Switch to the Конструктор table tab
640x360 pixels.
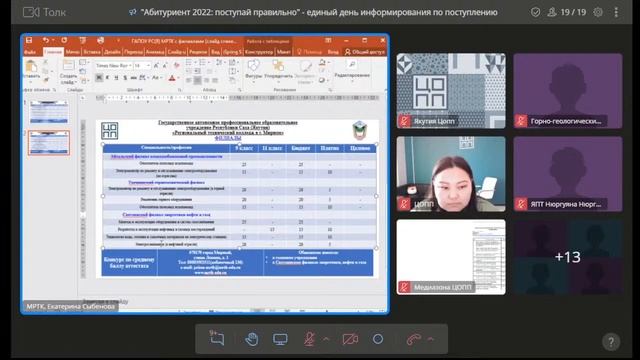pos(259,52)
